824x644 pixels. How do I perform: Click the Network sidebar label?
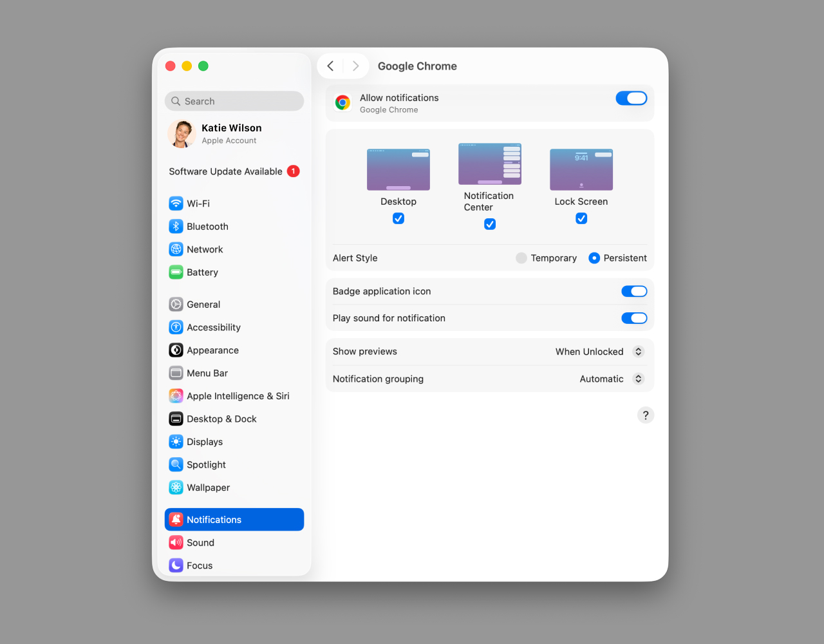click(x=205, y=249)
